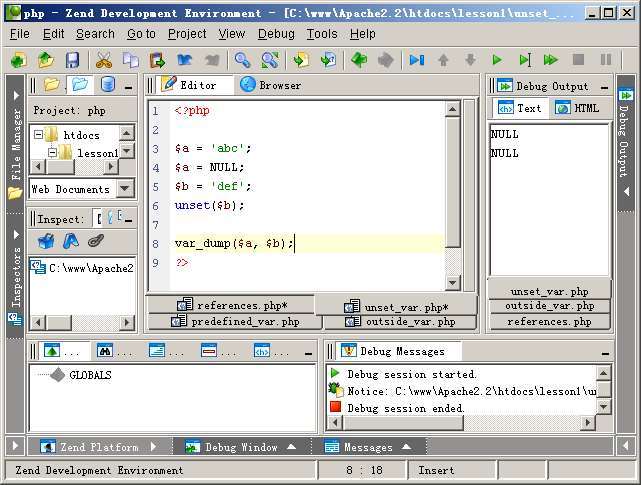641x485 pixels.
Task: Click the Copy toolbar icon
Action: (x=131, y=61)
